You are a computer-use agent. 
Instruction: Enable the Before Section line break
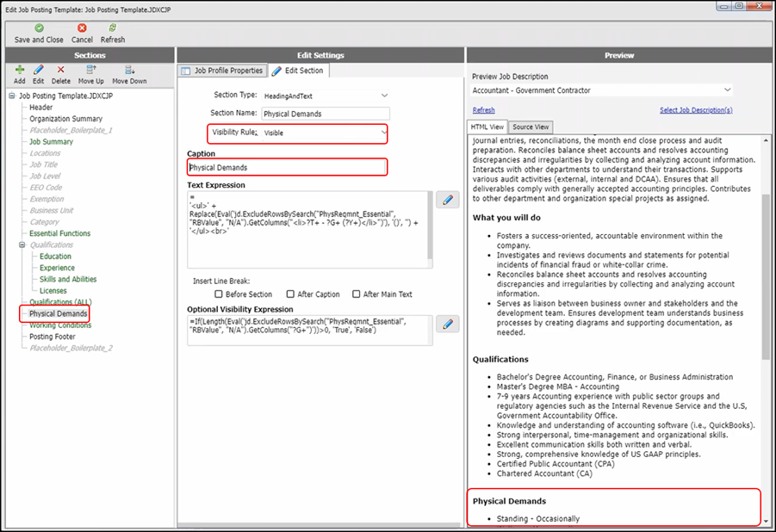(219, 294)
